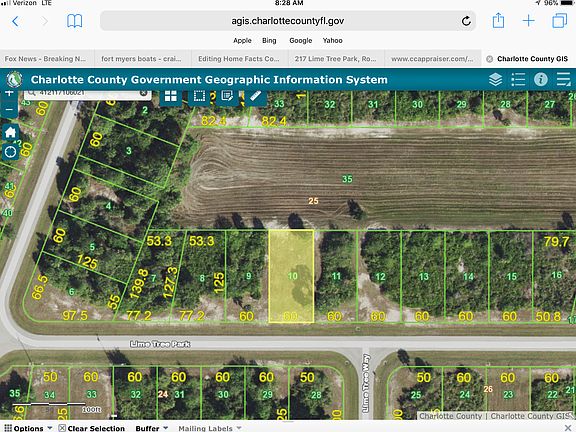576x432 pixels.
Task: Reload the page with refresh icon
Action: (466, 21)
